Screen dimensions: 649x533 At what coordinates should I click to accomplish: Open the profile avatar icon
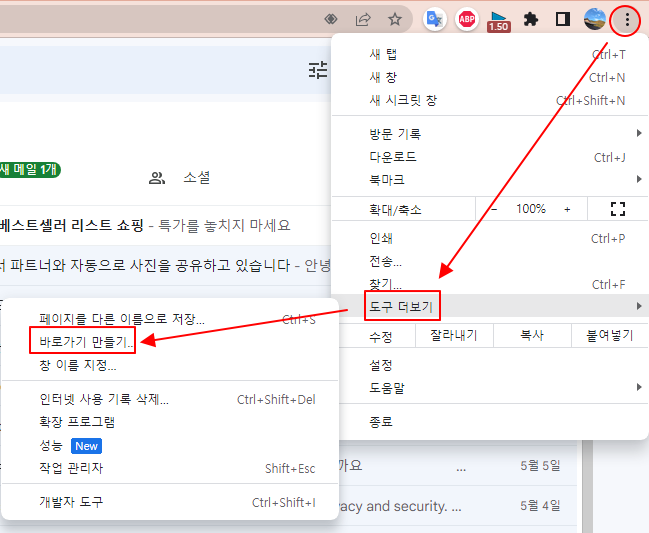tap(595, 19)
